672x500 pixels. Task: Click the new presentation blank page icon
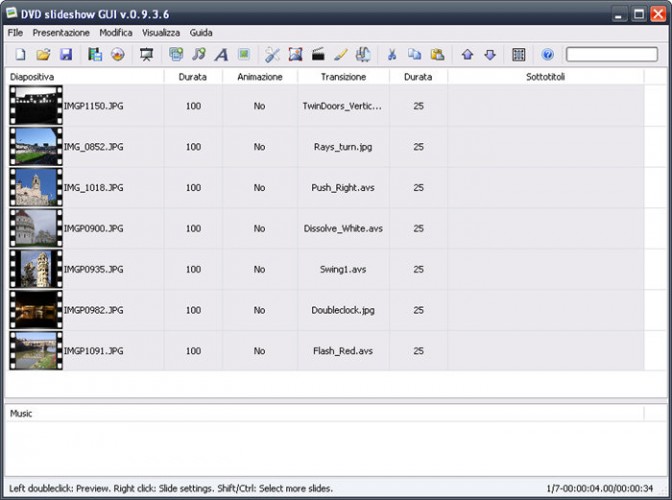20,55
